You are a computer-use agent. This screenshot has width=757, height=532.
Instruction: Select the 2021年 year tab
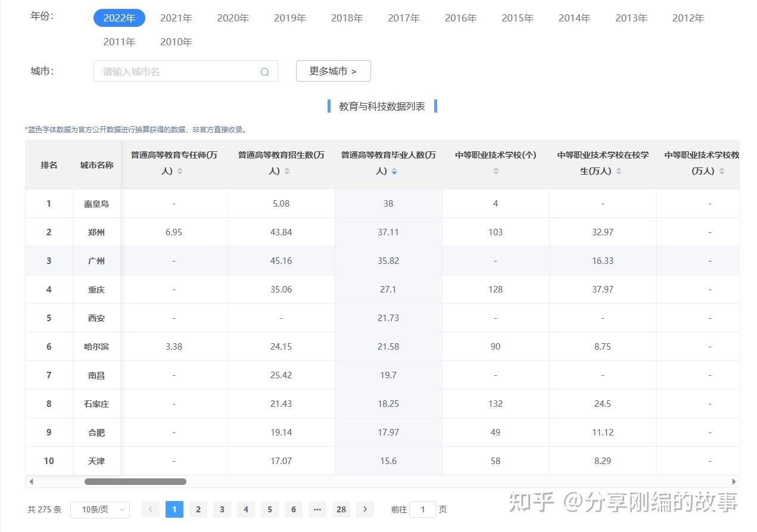pyautogui.click(x=176, y=18)
